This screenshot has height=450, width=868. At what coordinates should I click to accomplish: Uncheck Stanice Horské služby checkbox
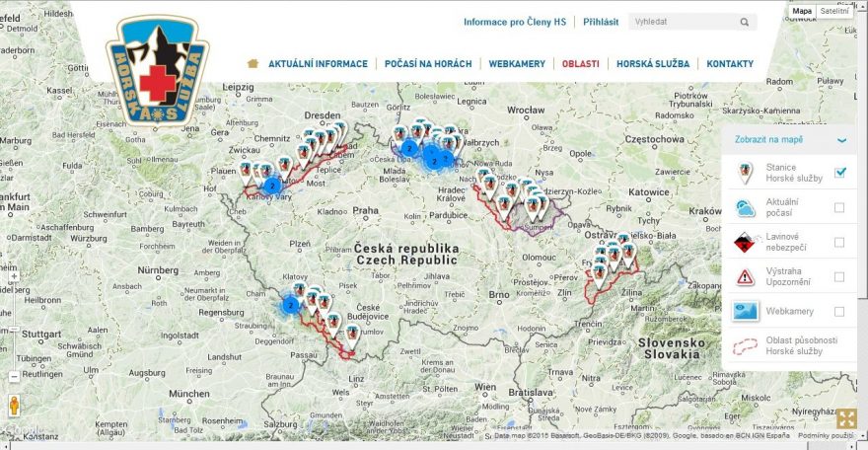click(x=839, y=173)
